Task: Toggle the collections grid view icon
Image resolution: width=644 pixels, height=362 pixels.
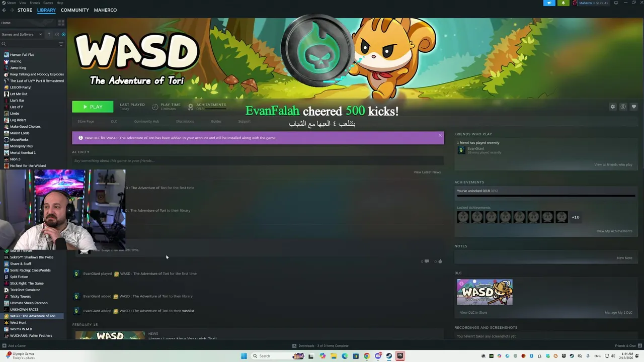Action: tap(61, 23)
